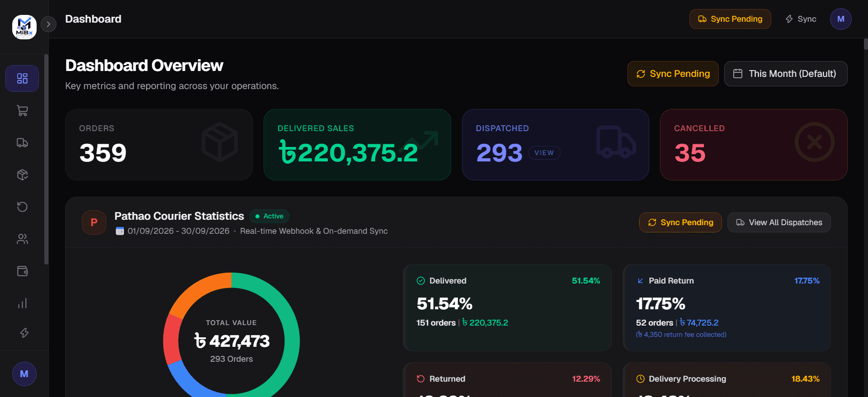Select the Orders 359 card
This screenshot has width=868, height=397.
point(159,145)
